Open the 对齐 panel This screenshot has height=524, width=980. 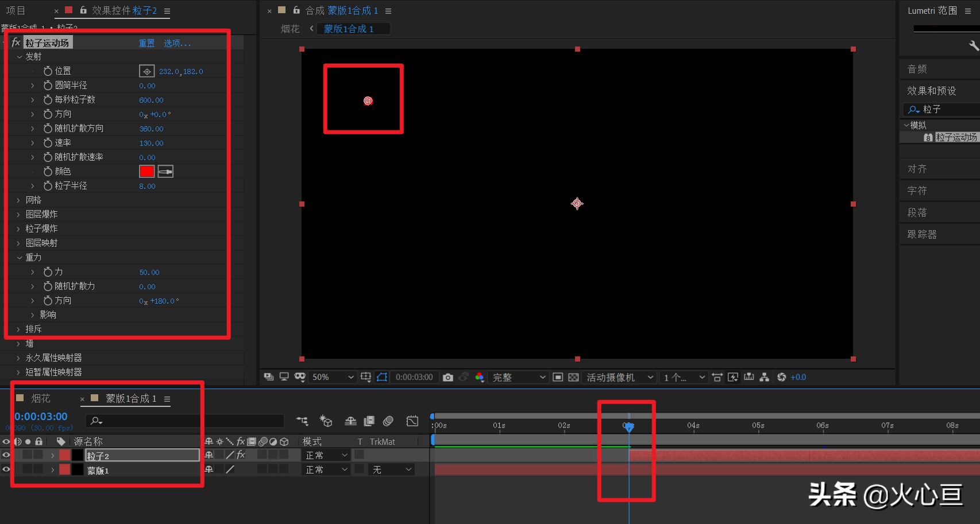[x=917, y=169]
